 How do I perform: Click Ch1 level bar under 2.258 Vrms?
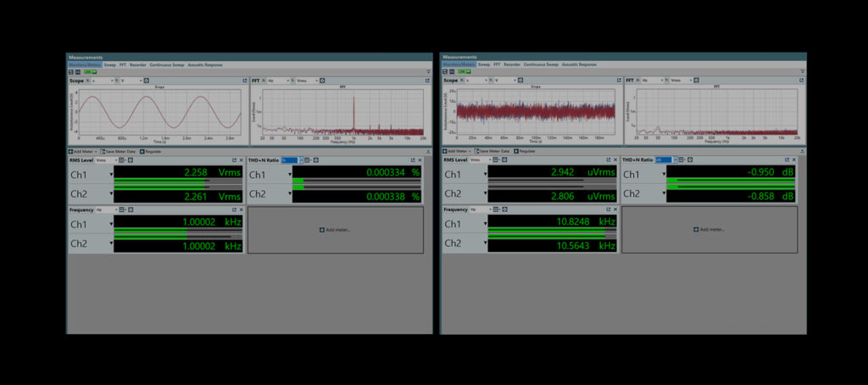[178, 181]
